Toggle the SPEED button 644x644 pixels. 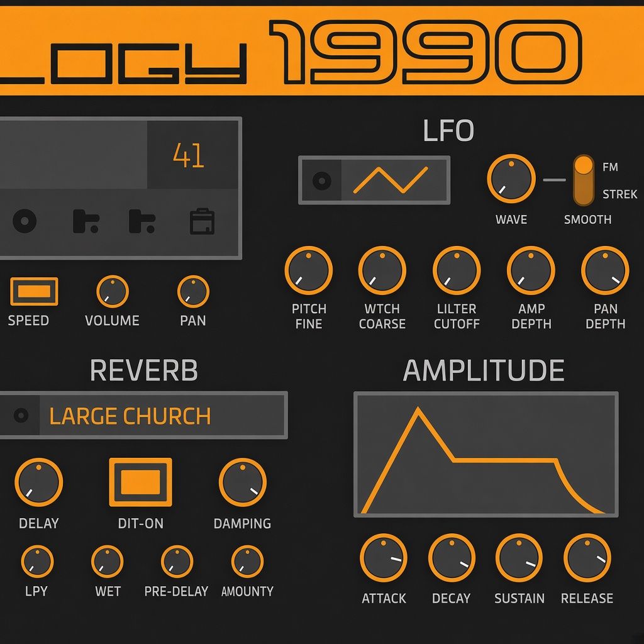coord(34,292)
